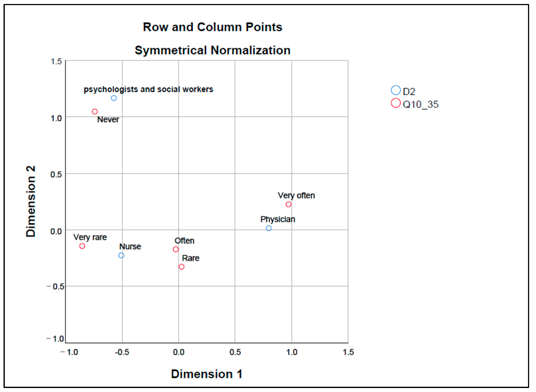Select the Q10_35 legend text
This screenshot has height=392, width=536.
click(x=421, y=104)
